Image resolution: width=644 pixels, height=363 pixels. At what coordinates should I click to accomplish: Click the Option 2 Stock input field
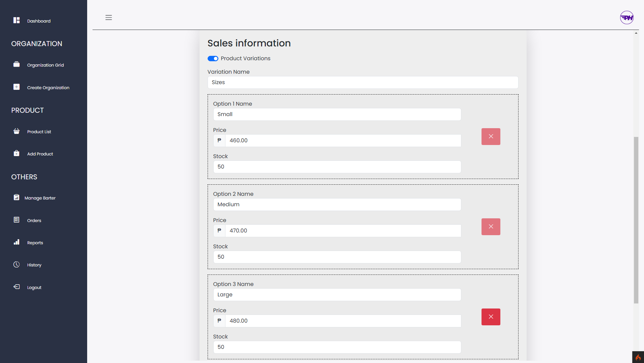(337, 257)
